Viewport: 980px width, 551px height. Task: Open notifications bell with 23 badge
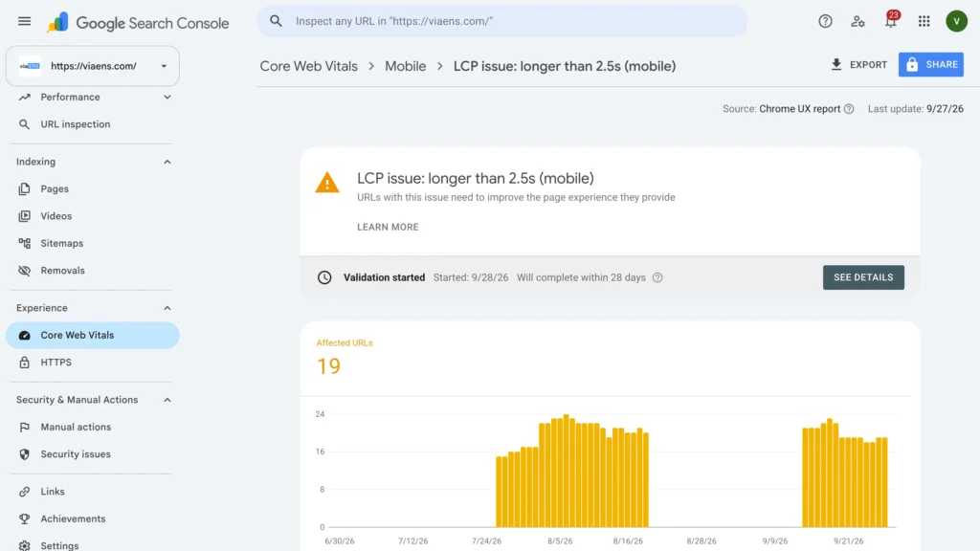pos(891,20)
